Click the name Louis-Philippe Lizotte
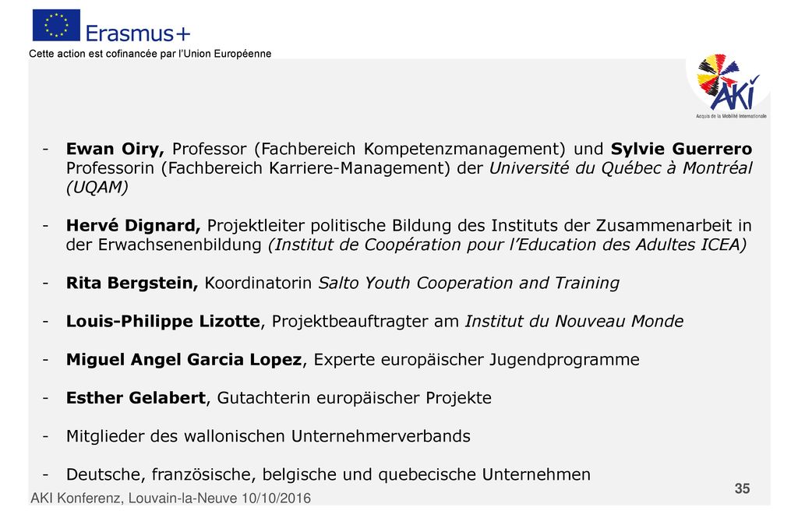The image size is (798, 532). (163, 322)
